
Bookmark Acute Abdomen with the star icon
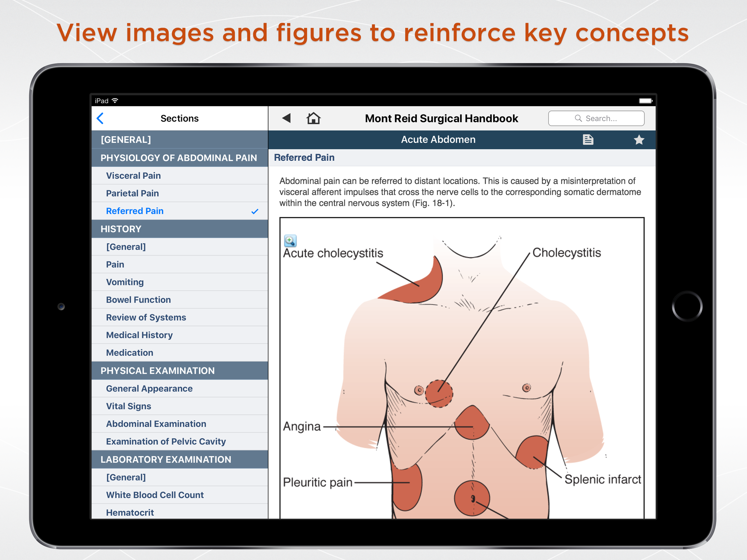coord(639,139)
